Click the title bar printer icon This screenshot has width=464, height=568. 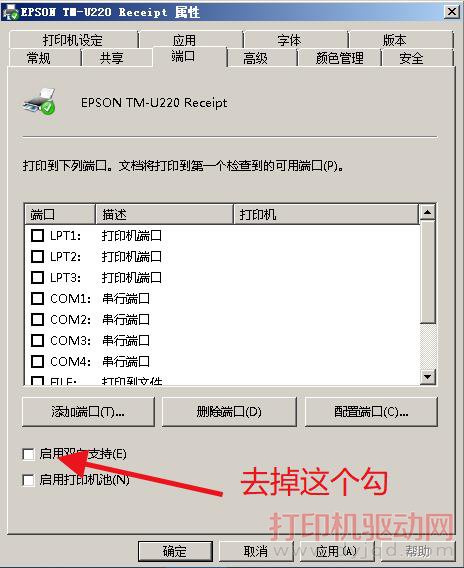pos(10,12)
